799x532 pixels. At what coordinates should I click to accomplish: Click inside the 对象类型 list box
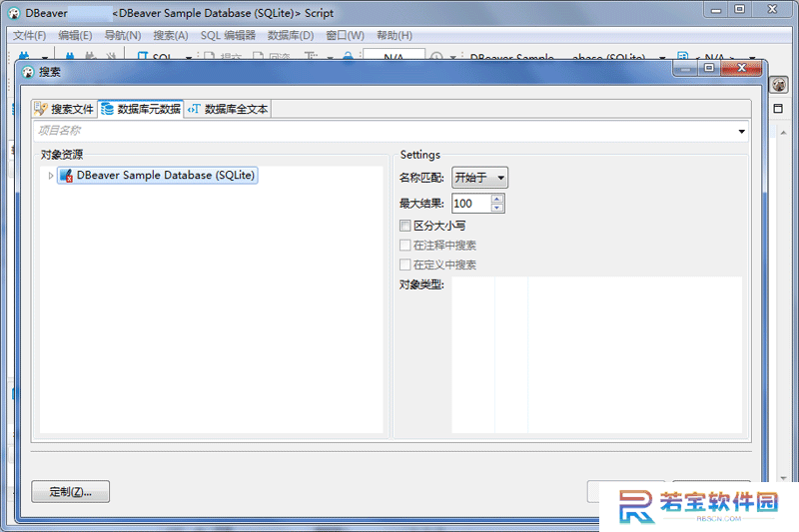pyautogui.click(x=596, y=355)
